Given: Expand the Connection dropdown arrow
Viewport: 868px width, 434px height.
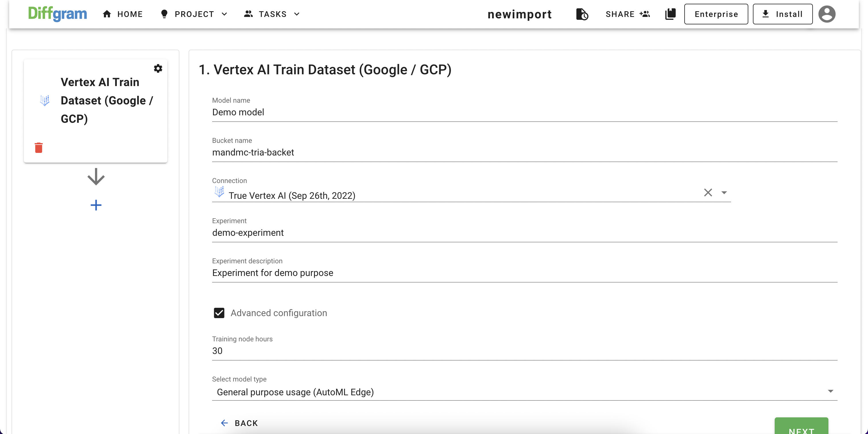Looking at the screenshot, I should 724,192.
